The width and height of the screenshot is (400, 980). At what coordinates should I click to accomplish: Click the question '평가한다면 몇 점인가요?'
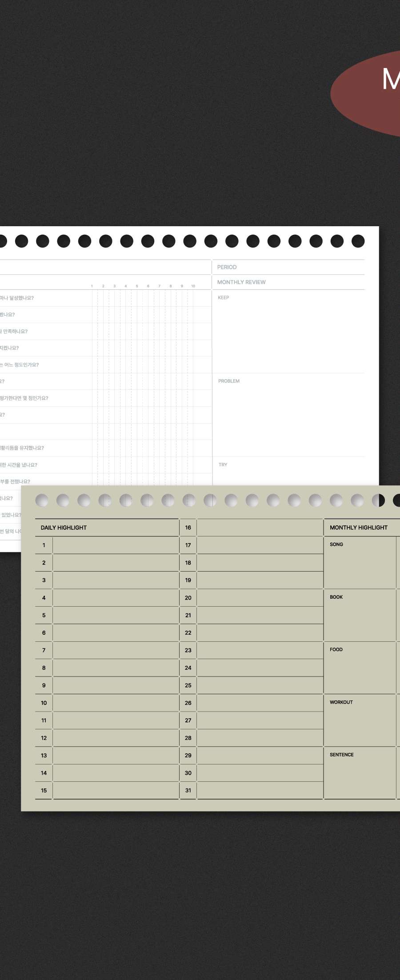tap(24, 398)
